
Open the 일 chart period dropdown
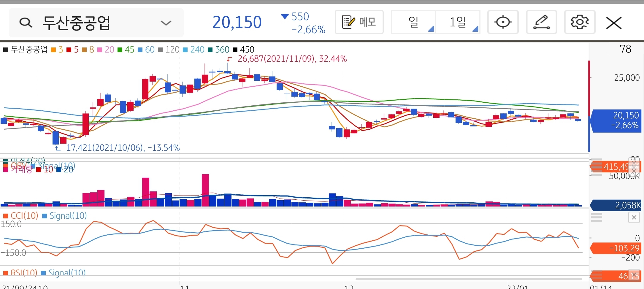click(x=413, y=22)
